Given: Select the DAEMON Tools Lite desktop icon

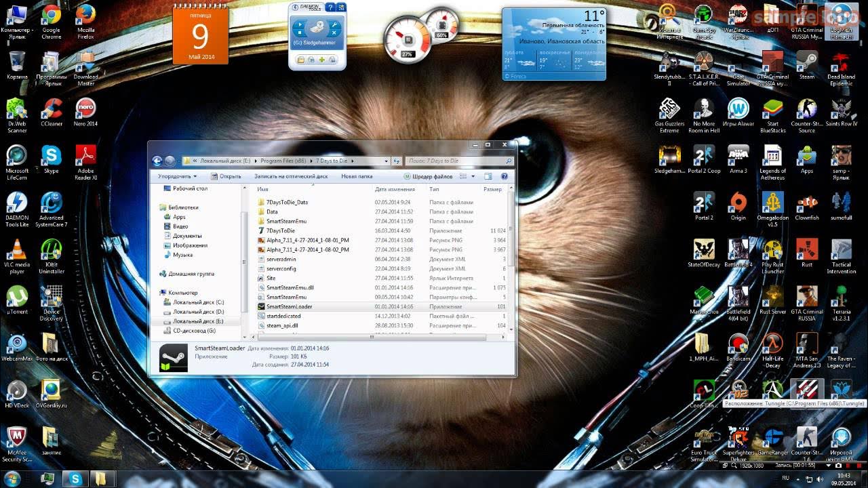Looking at the screenshot, I should tap(17, 209).
